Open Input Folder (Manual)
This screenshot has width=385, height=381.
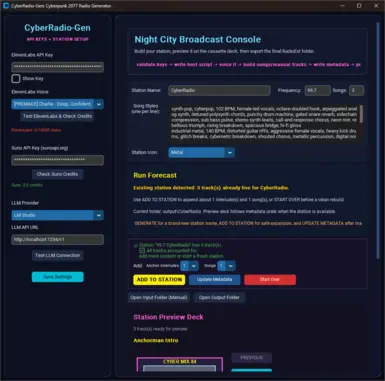point(159,297)
